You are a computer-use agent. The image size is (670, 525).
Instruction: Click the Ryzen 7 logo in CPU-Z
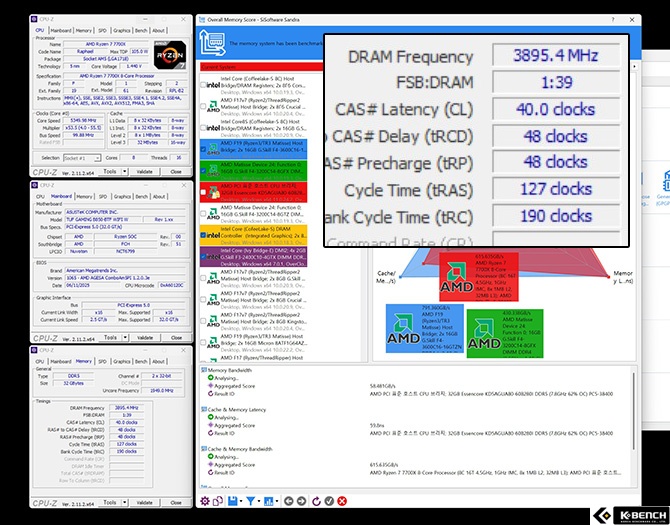[170, 55]
